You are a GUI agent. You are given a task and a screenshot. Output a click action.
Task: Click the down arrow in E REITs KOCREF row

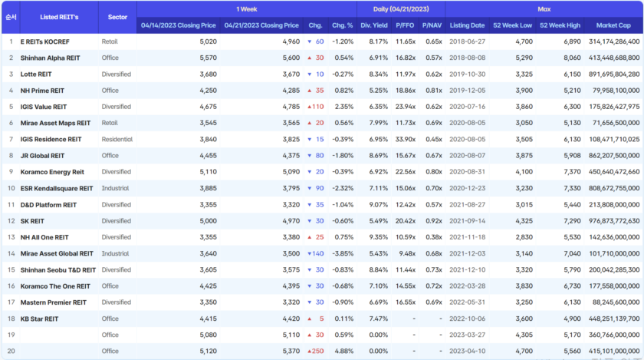click(x=310, y=42)
